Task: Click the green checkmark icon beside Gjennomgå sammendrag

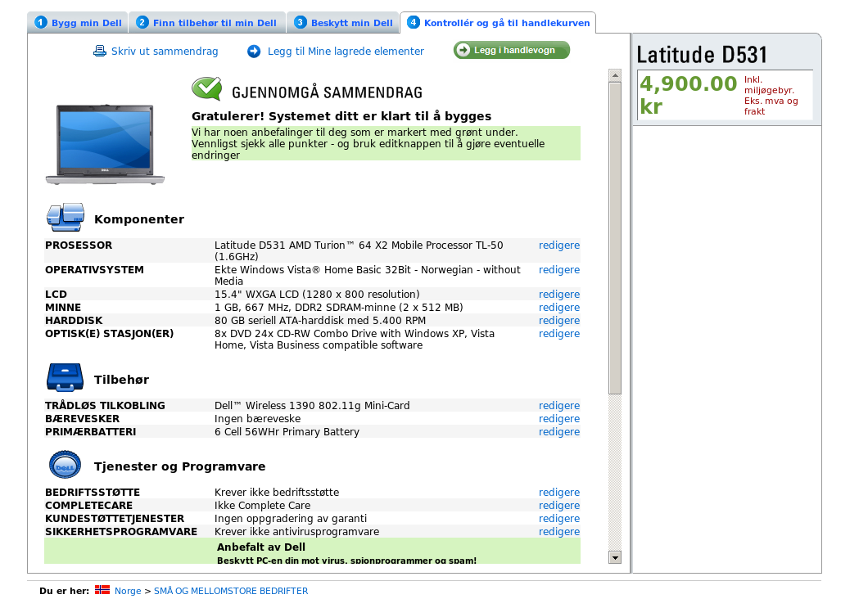Action: (207, 88)
